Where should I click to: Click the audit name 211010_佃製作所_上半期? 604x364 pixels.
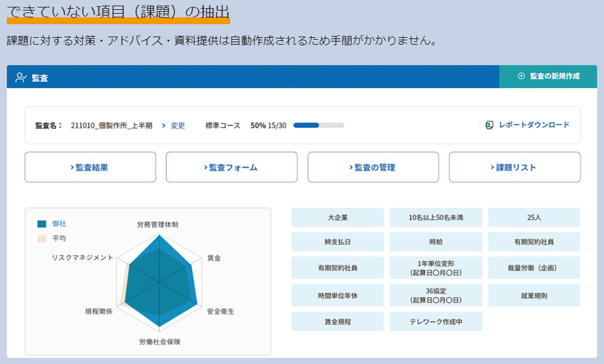coord(112,125)
